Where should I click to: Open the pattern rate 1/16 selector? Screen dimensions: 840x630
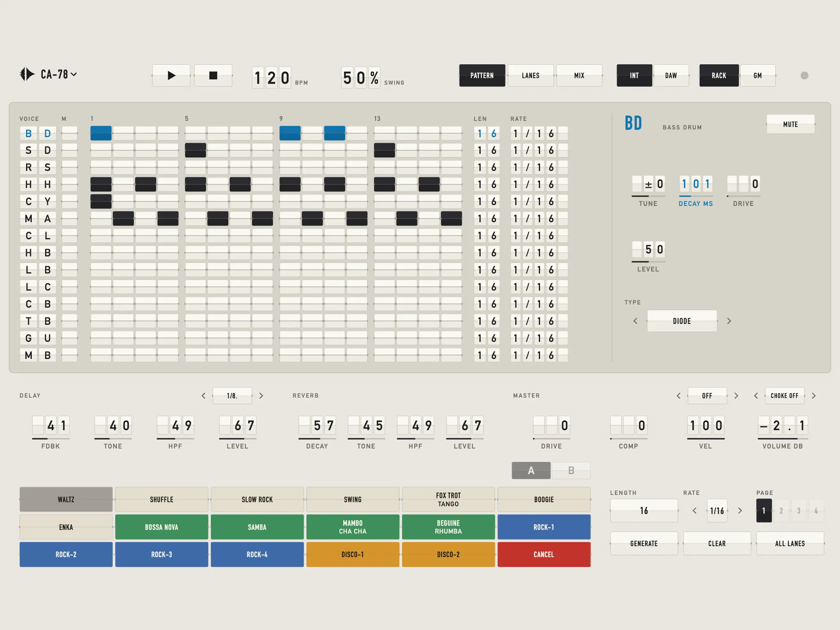[717, 510]
